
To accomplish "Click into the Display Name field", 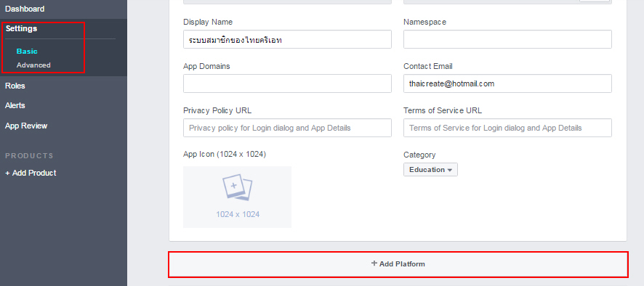I will (288, 39).
